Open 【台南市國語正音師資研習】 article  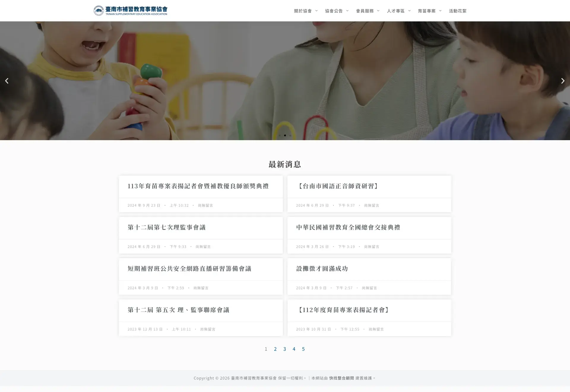click(x=338, y=186)
